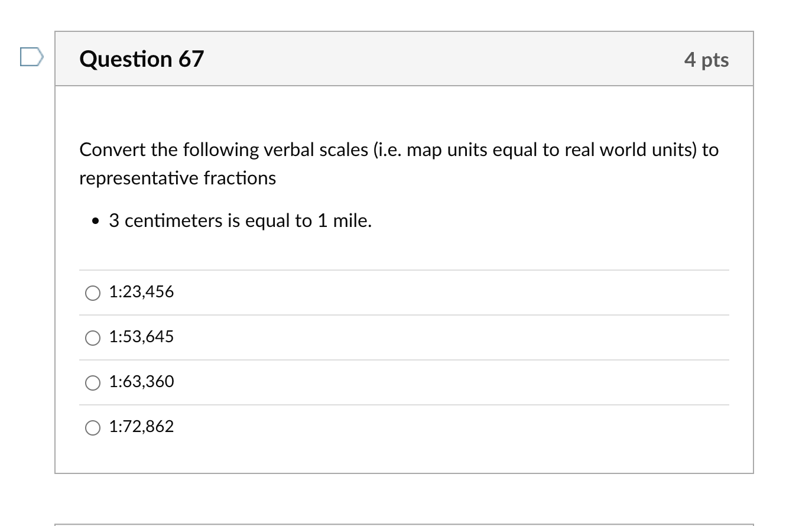The height and width of the screenshot is (526, 812).
Task: Click the Question 67 header text
Action: (x=141, y=59)
